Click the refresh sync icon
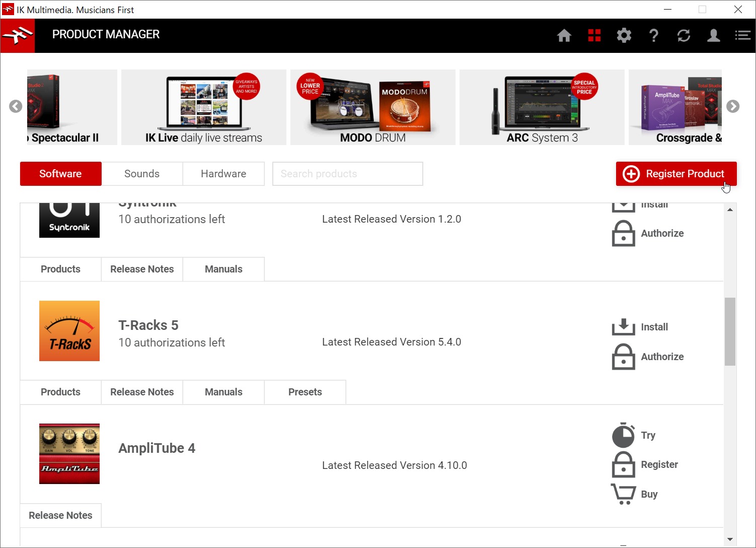This screenshot has height=548, width=756. (684, 35)
